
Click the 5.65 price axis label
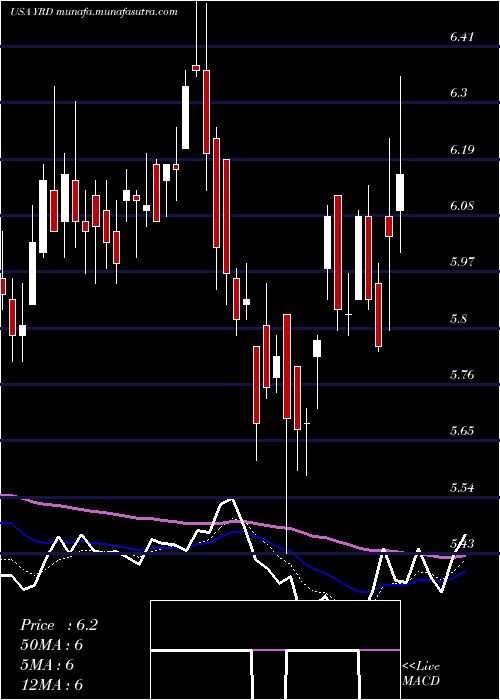[x=461, y=431]
